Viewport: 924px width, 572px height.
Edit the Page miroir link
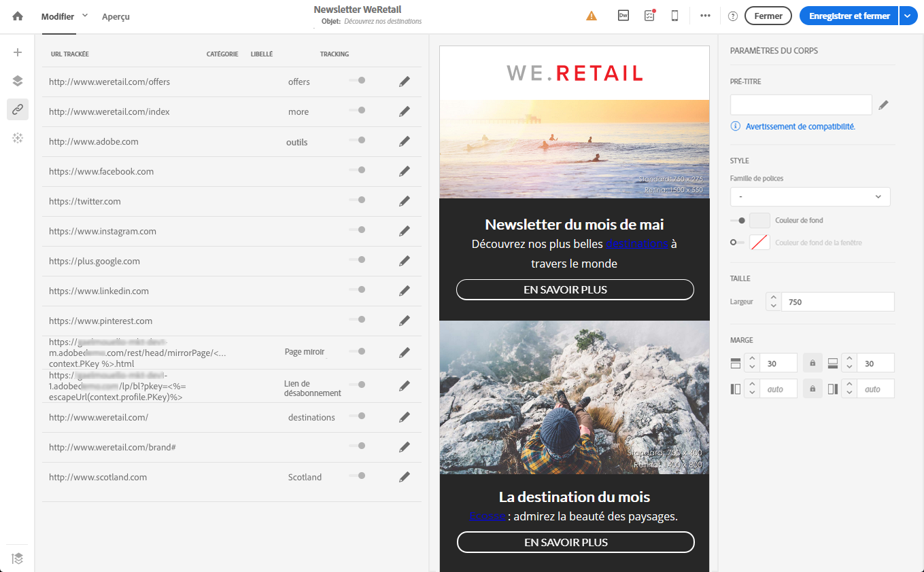[x=405, y=353]
